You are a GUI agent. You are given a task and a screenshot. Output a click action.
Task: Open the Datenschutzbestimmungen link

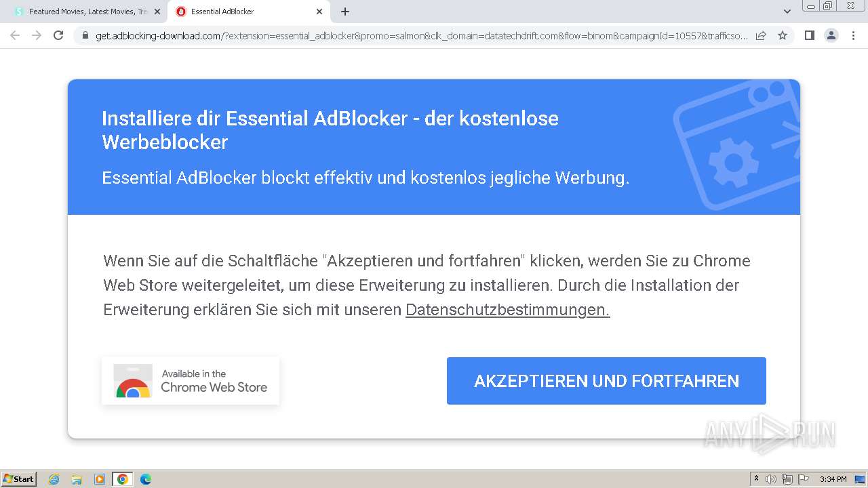point(508,310)
